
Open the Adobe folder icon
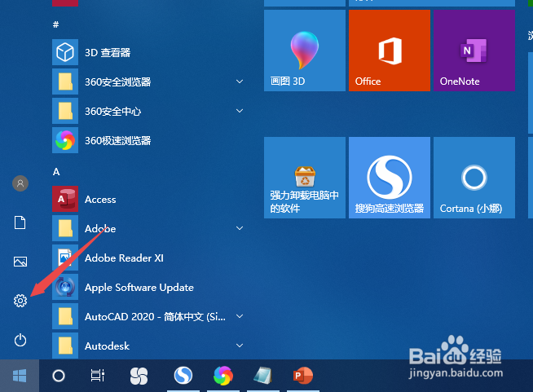pyautogui.click(x=65, y=228)
